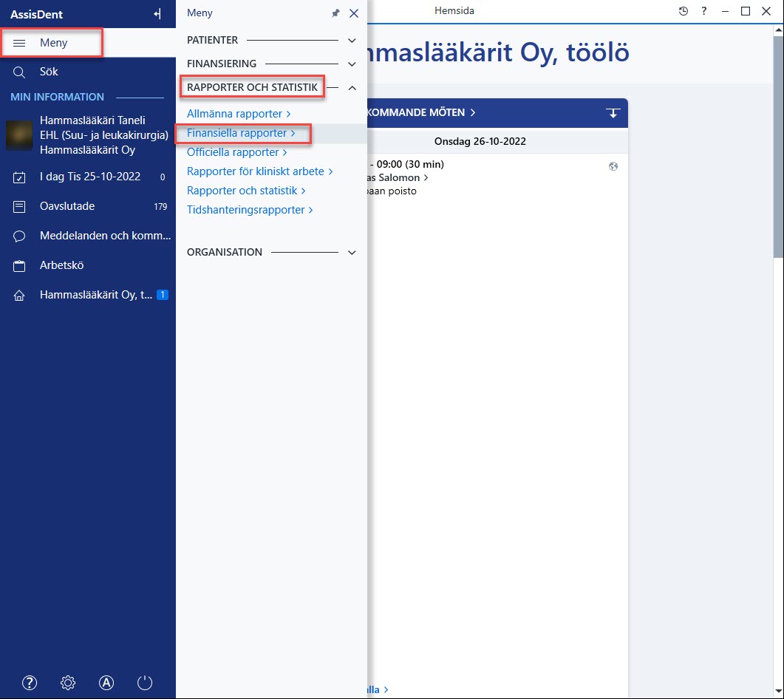Screen dimensions: 784x699
Task: Click the home icon for Hammaslääkärit Oy
Action: pyautogui.click(x=19, y=296)
